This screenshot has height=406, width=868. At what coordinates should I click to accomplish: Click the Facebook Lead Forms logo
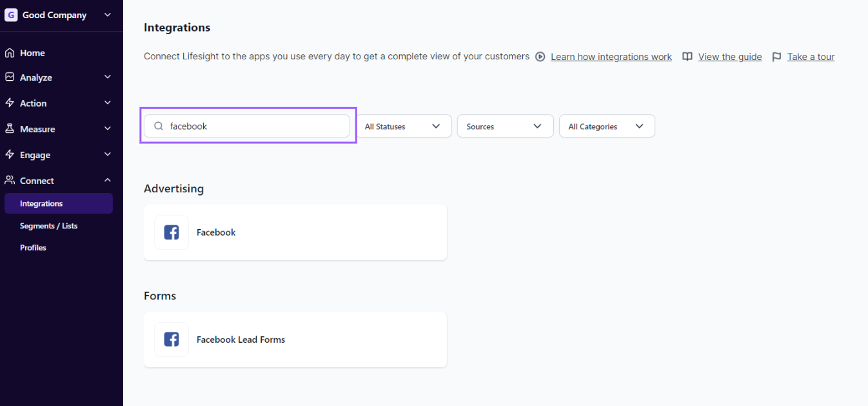coord(172,340)
